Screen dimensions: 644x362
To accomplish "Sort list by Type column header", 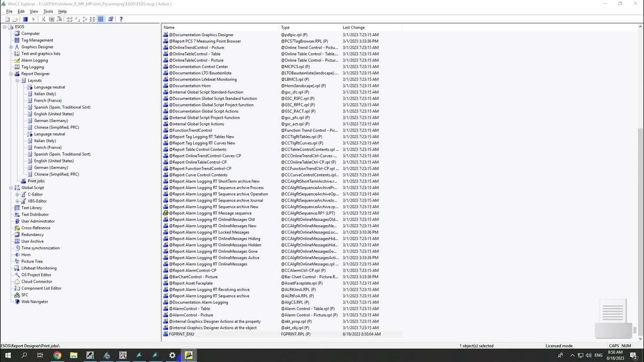I will [x=310, y=27].
